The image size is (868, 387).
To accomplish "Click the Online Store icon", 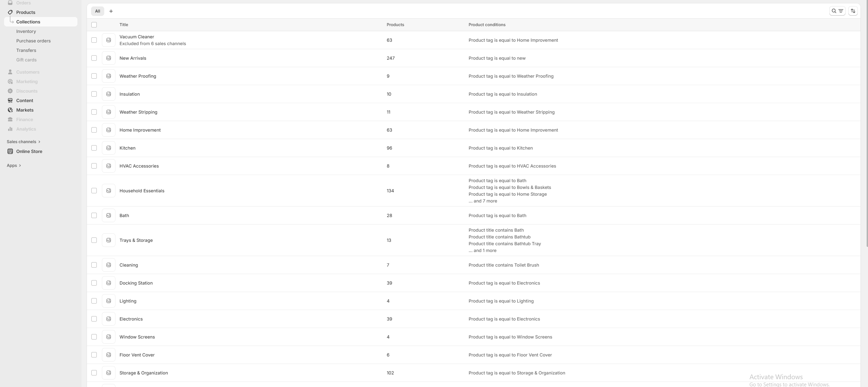I will 10,151.
